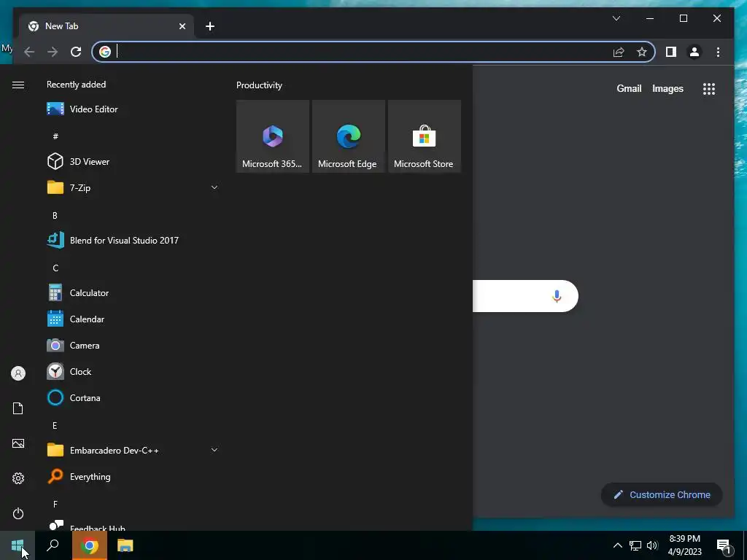Open Gmail link
747x560 pixels.
coord(629,88)
